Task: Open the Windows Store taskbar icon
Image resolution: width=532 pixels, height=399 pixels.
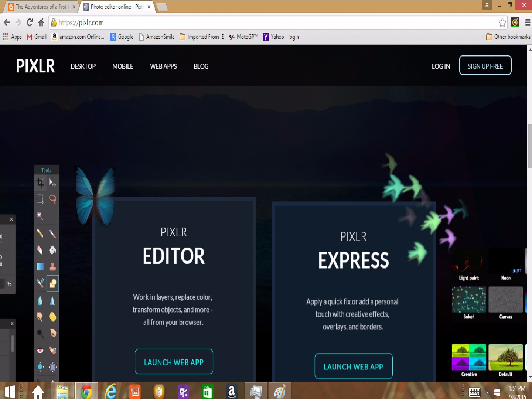Action: tap(207, 392)
